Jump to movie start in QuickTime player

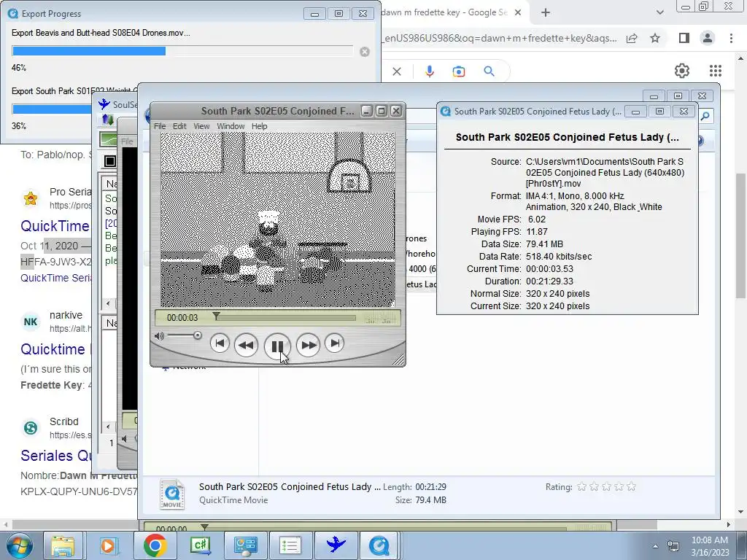pos(220,343)
